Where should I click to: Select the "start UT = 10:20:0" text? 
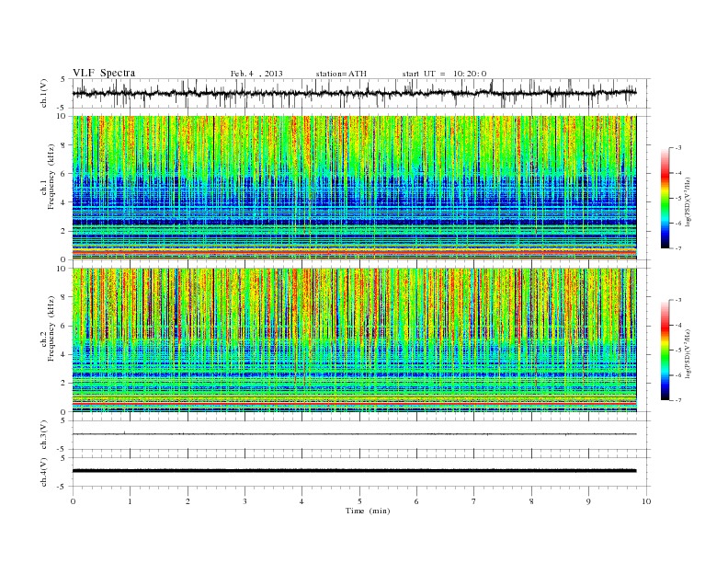pos(444,74)
